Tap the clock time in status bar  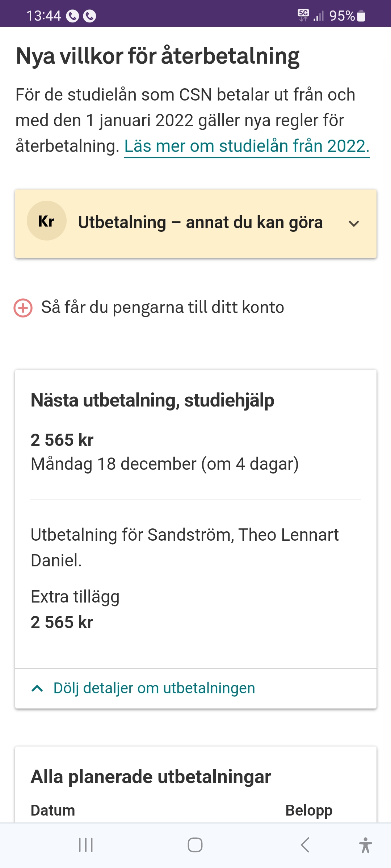(43, 16)
